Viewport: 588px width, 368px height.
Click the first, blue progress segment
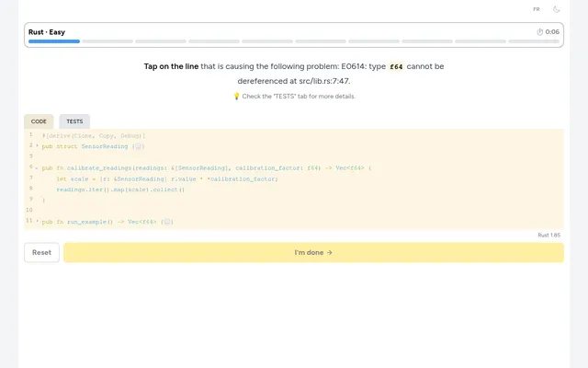[x=54, y=41]
